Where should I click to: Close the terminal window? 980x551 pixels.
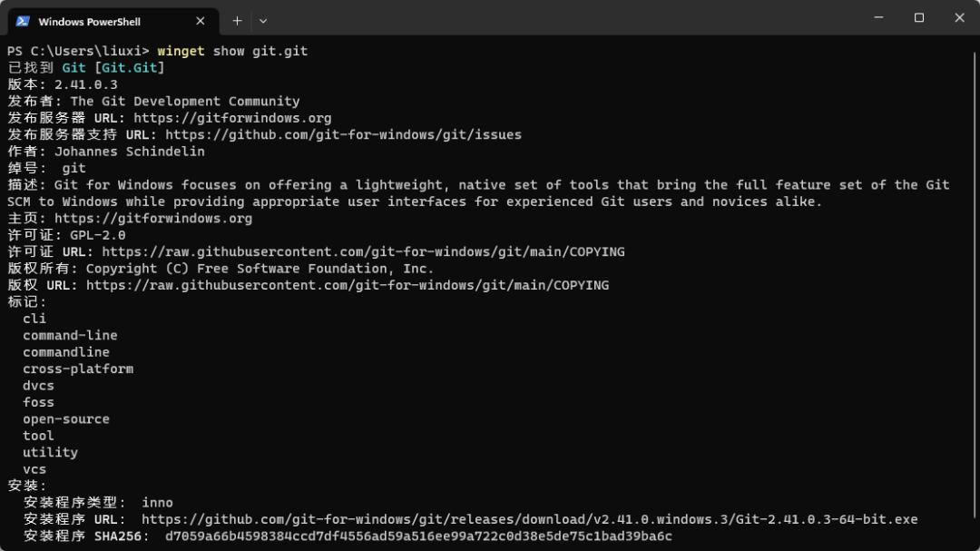click(x=959, y=17)
